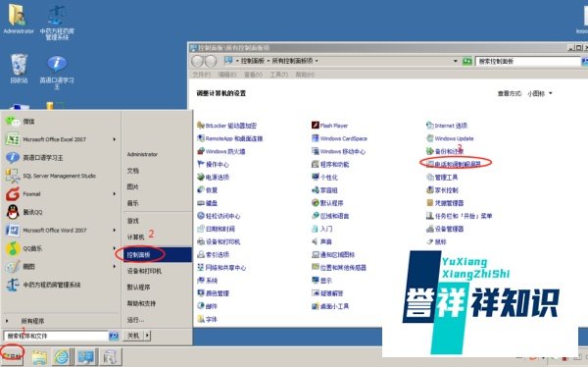Open 运行... from Start menu
The width and height of the screenshot is (588, 367).
click(135, 320)
